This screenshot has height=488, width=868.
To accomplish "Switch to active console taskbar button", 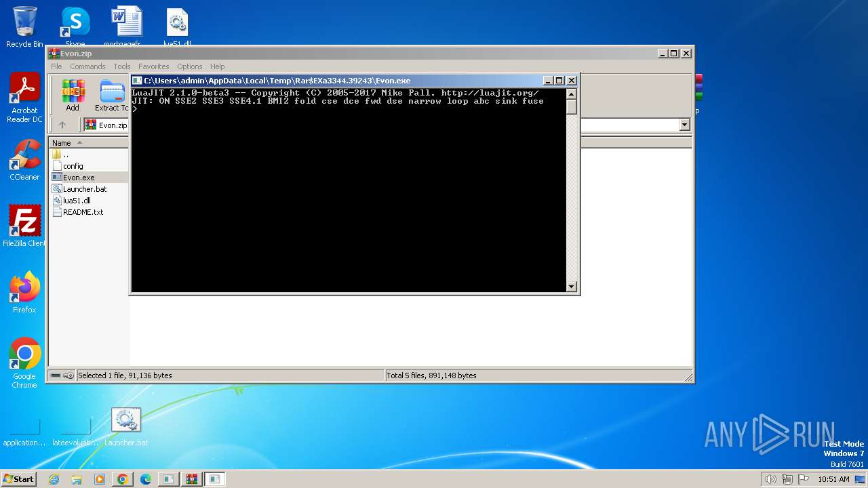I will (x=214, y=479).
